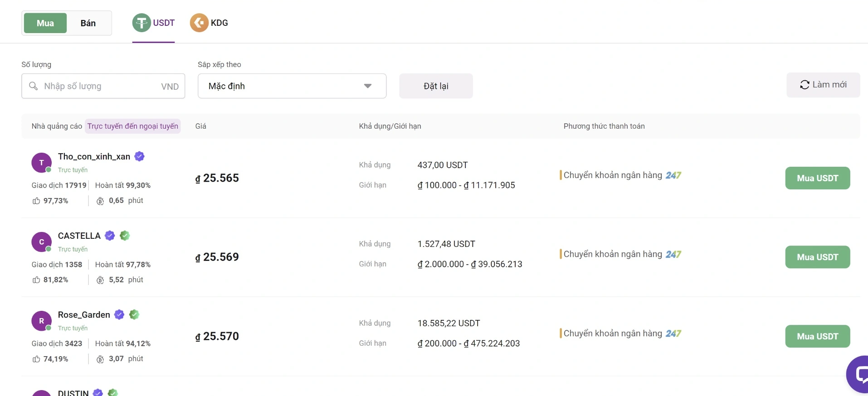The width and height of the screenshot is (868, 396).
Task: Click thumbs-up icon next to 74,19%
Action: 36,359
